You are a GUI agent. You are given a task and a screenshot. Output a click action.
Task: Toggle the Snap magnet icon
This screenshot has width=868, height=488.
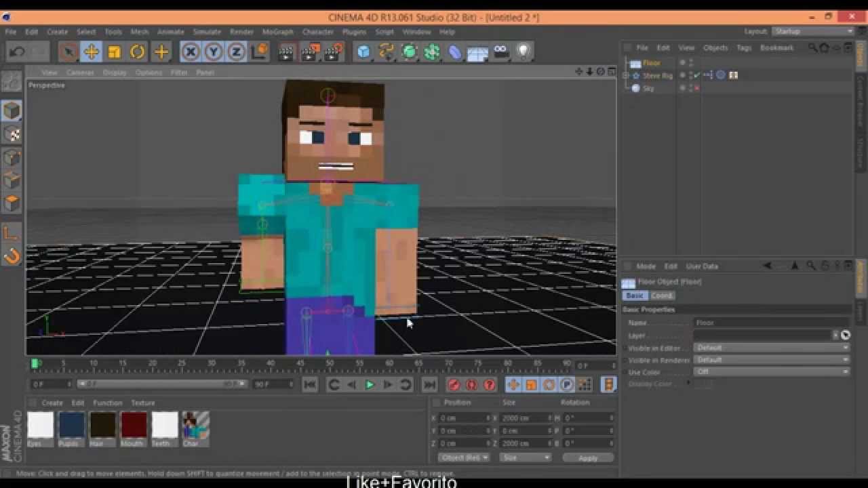click(x=12, y=256)
